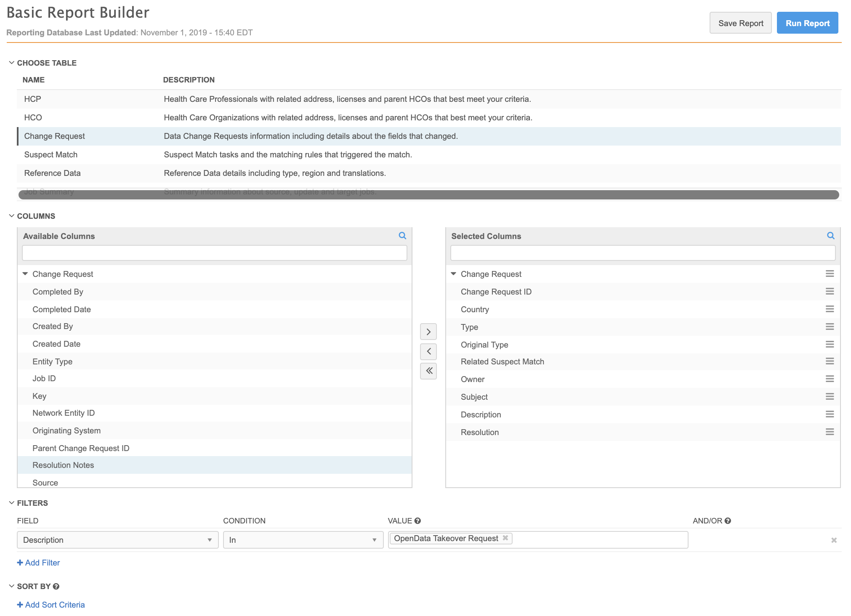Open the Description field dropdown
The height and width of the screenshot is (616, 851).
pyautogui.click(x=117, y=540)
